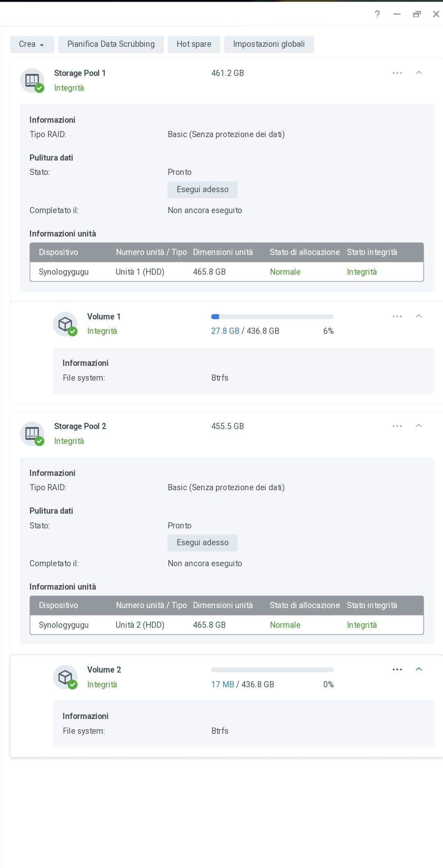This screenshot has height=868, width=443.
Task: Run Esegui adesso for Storage Pool 2
Action: tap(202, 543)
